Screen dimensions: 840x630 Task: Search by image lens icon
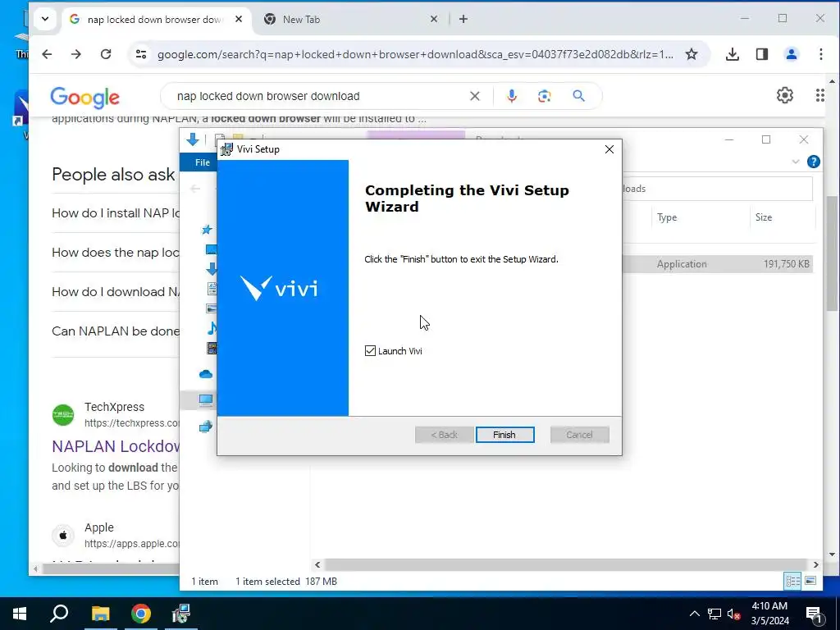tap(545, 96)
